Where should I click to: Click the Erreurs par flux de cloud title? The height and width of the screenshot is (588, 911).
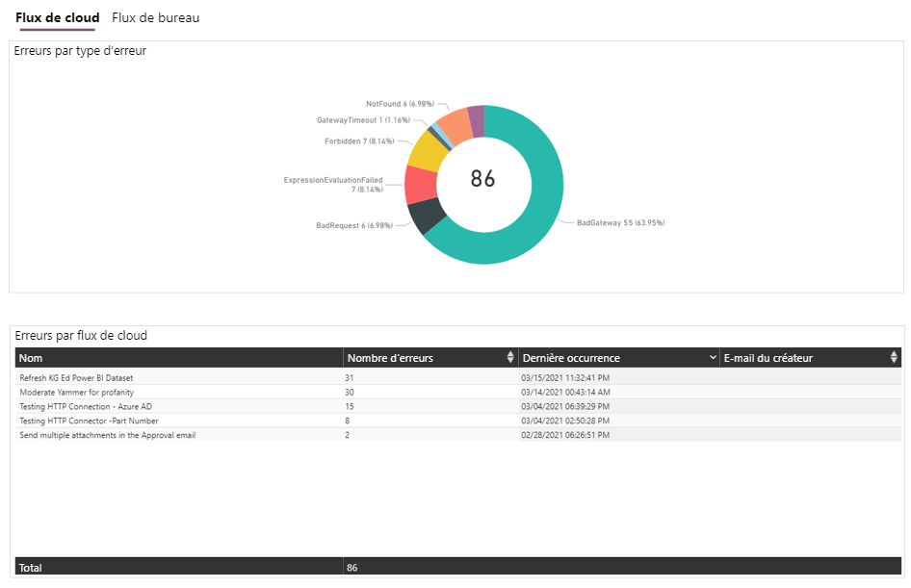pos(81,336)
